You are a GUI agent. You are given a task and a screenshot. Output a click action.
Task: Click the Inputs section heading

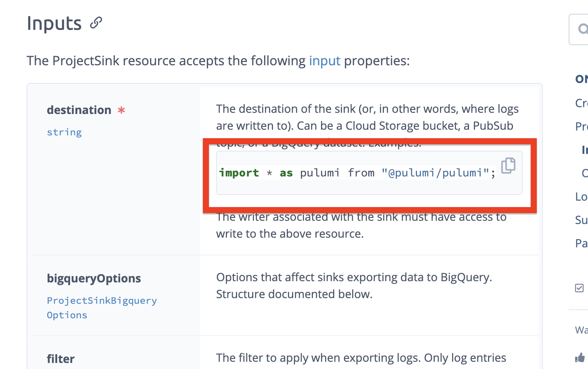click(x=54, y=23)
